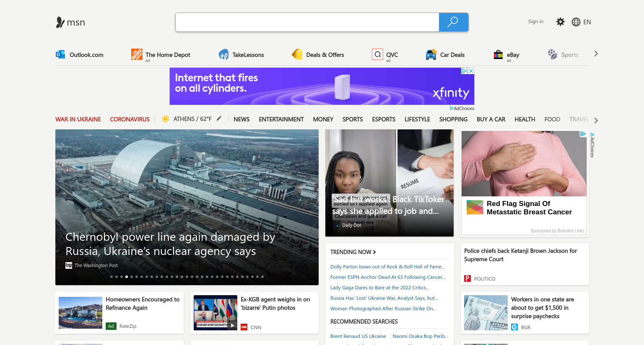
Task: Click the blue search magnifier button
Action: point(453,22)
